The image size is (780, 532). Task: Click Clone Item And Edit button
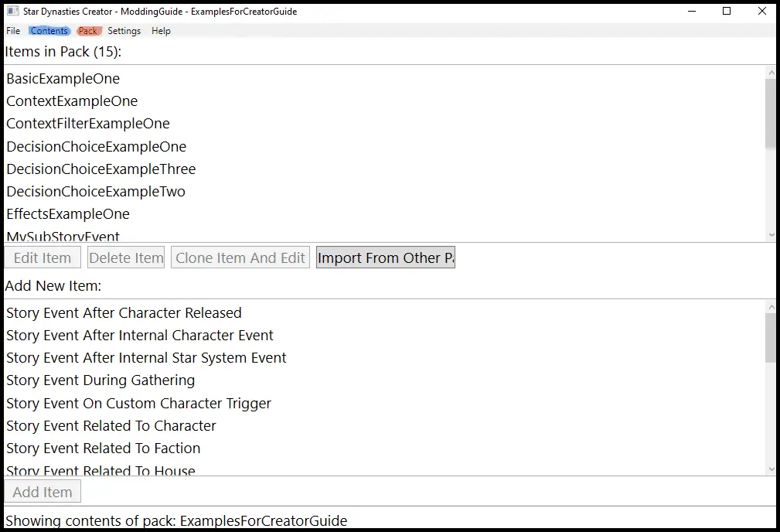tap(240, 257)
